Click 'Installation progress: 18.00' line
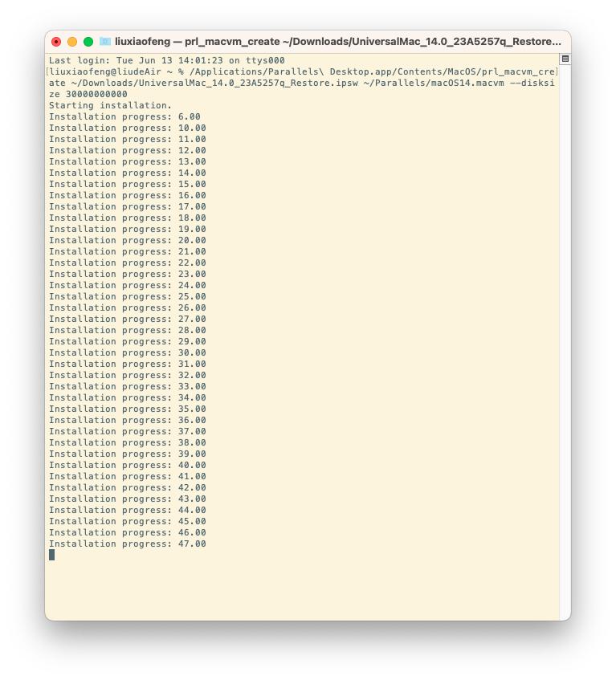 point(127,218)
